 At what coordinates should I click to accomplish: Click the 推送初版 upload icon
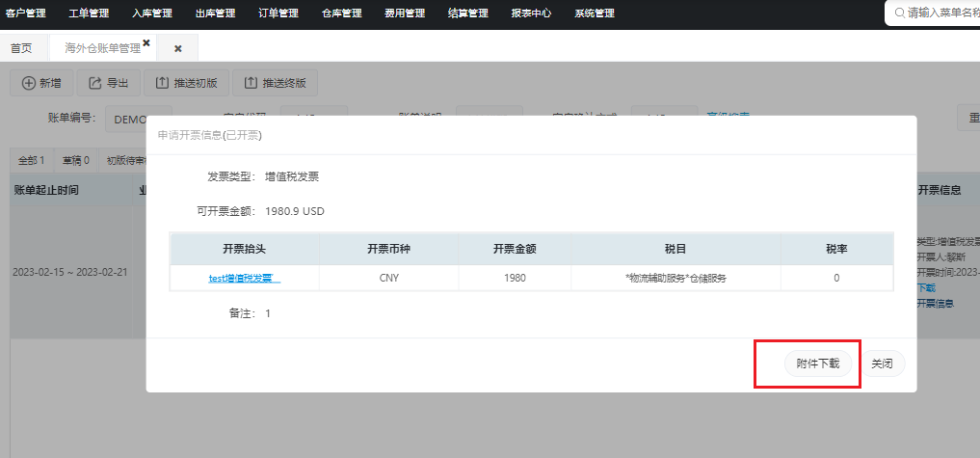(162, 83)
